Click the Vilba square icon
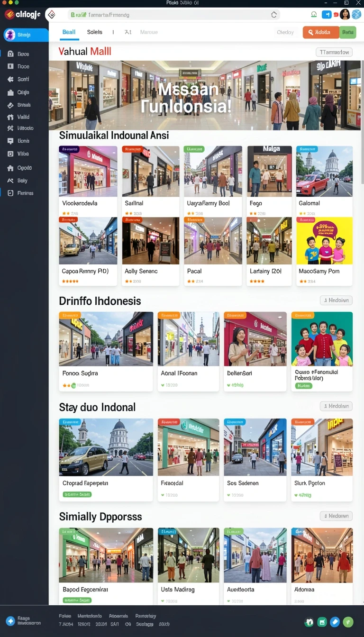The width and height of the screenshot is (364, 637). (10, 154)
